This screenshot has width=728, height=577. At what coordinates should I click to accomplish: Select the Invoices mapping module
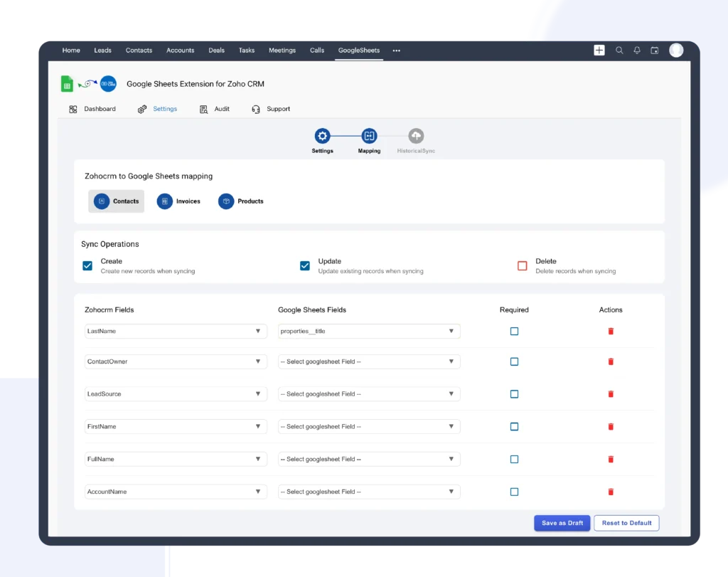[x=178, y=201]
